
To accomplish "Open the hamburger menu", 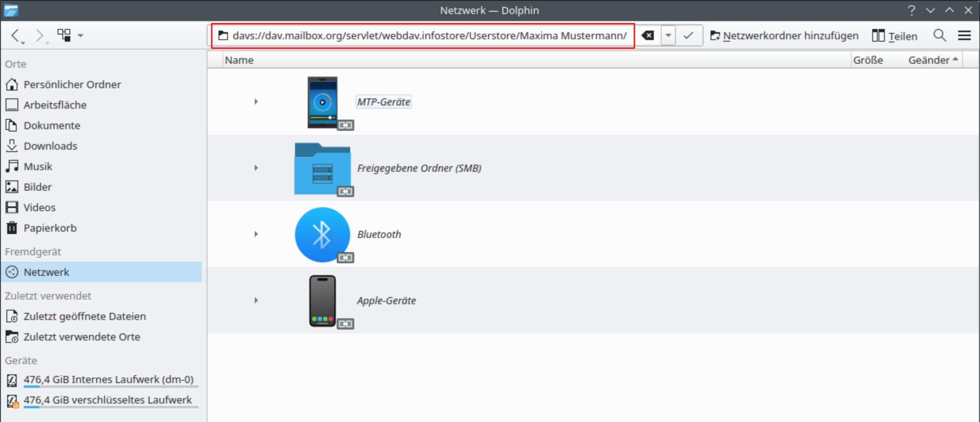I will tap(964, 35).
